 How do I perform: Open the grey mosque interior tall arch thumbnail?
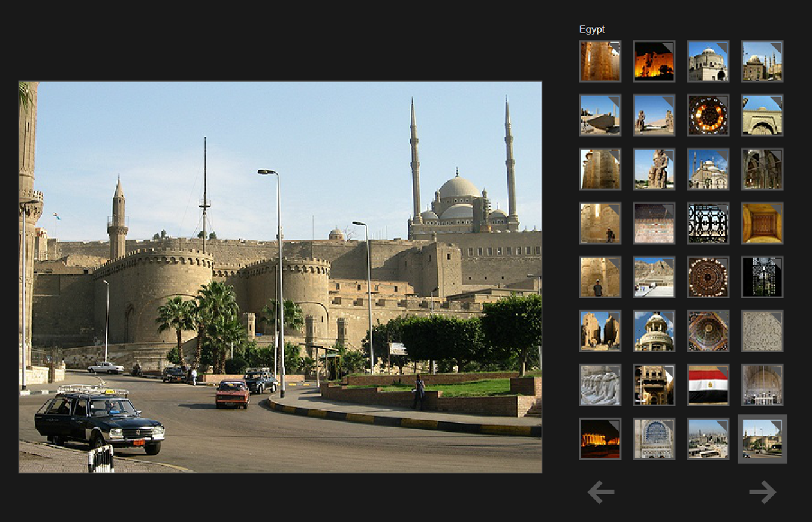[762, 385]
